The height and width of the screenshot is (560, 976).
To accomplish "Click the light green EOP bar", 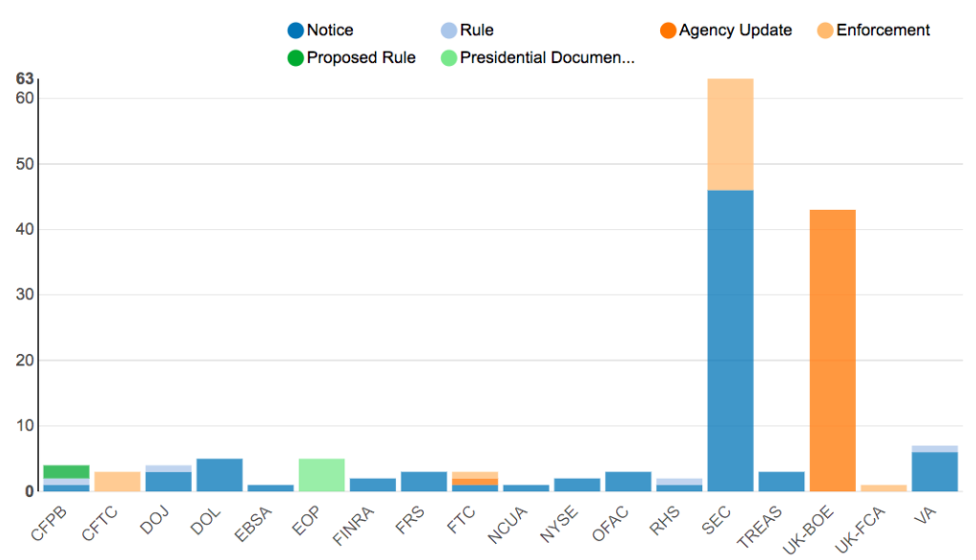I will point(322,475).
